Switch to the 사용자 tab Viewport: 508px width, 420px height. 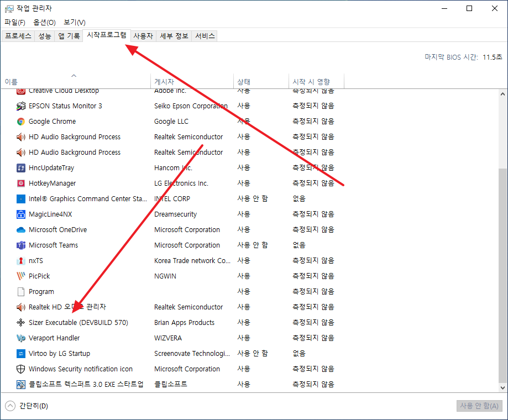[x=143, y=36]
